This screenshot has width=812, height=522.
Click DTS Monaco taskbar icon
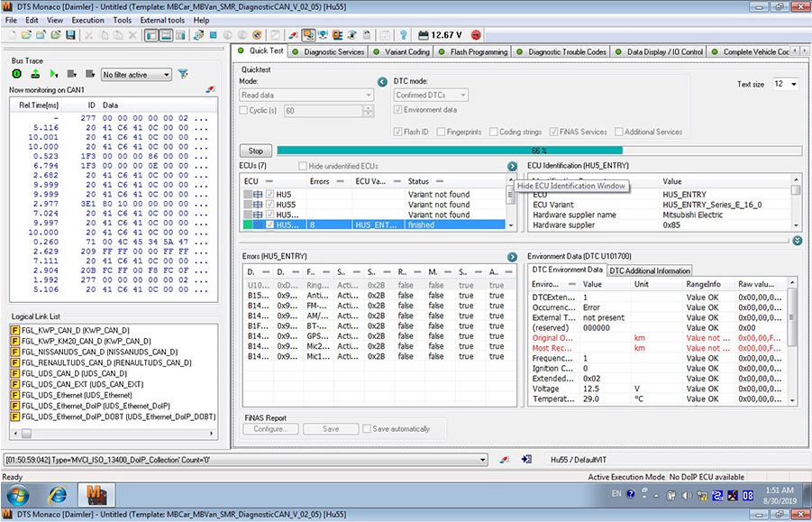96,496
